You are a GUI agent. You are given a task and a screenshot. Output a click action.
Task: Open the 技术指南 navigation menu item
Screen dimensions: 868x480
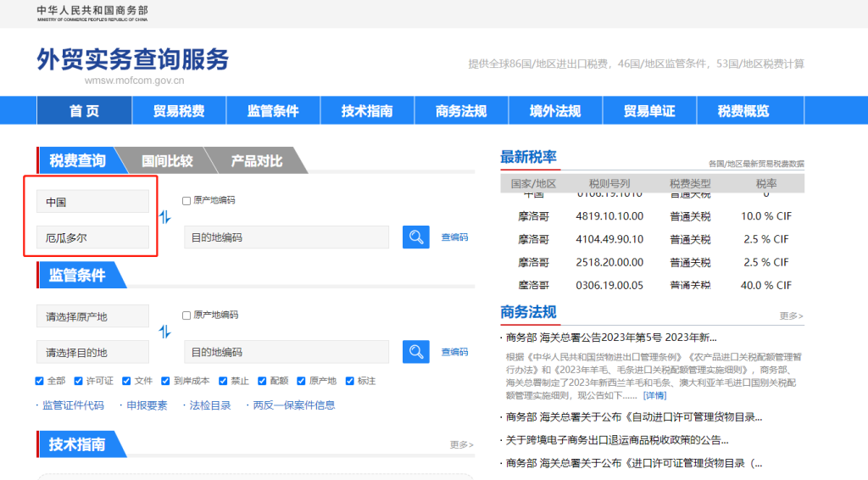point(367,111)
